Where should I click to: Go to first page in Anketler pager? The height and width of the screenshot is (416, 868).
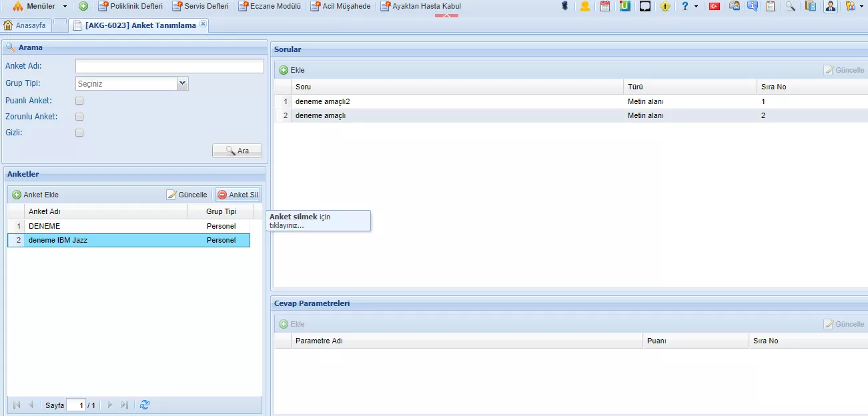tap(17, 405)
